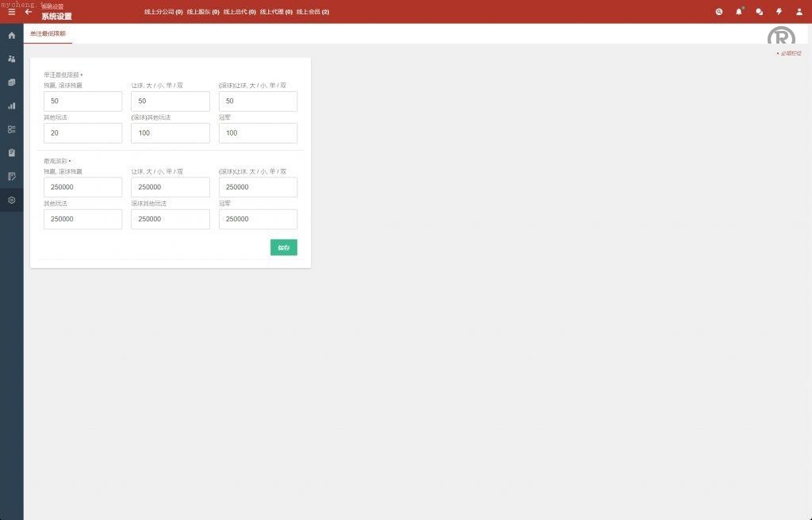This screenshot has width=812, height=520.
Task: Go to Home via sidebar house icon
Action: [11, 36]
